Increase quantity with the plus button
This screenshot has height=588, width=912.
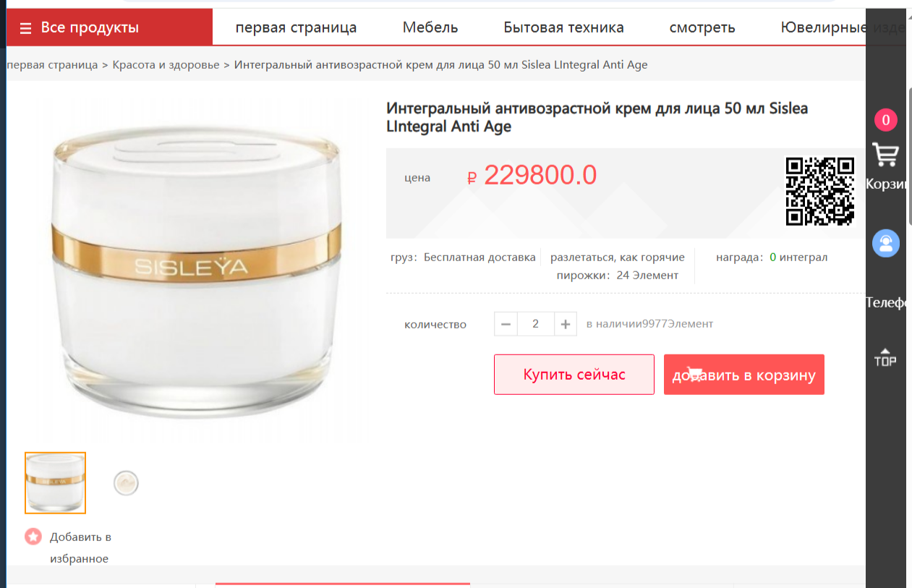click(566, 324)
